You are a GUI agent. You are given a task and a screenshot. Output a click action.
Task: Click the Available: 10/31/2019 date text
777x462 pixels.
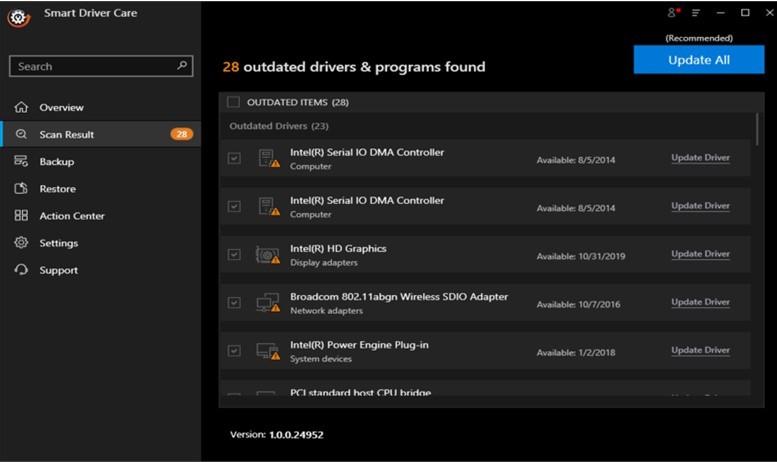[581, 256]
